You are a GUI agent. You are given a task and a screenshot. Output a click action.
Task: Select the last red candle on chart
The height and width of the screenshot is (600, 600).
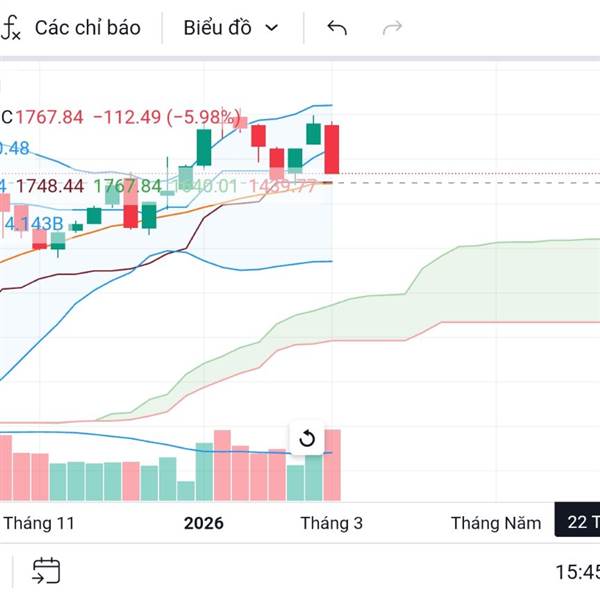click(332, 148)
